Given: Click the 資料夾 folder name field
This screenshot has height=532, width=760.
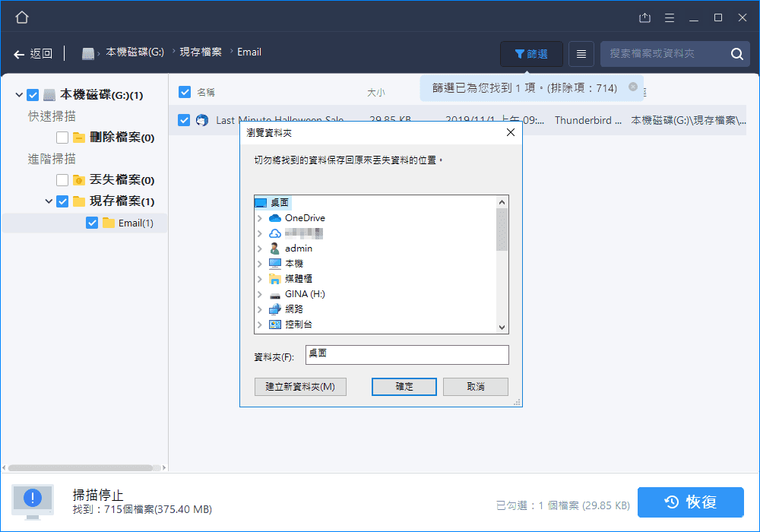Looking at the screenshot, I should pyautogui.click(x=407, y=354).
